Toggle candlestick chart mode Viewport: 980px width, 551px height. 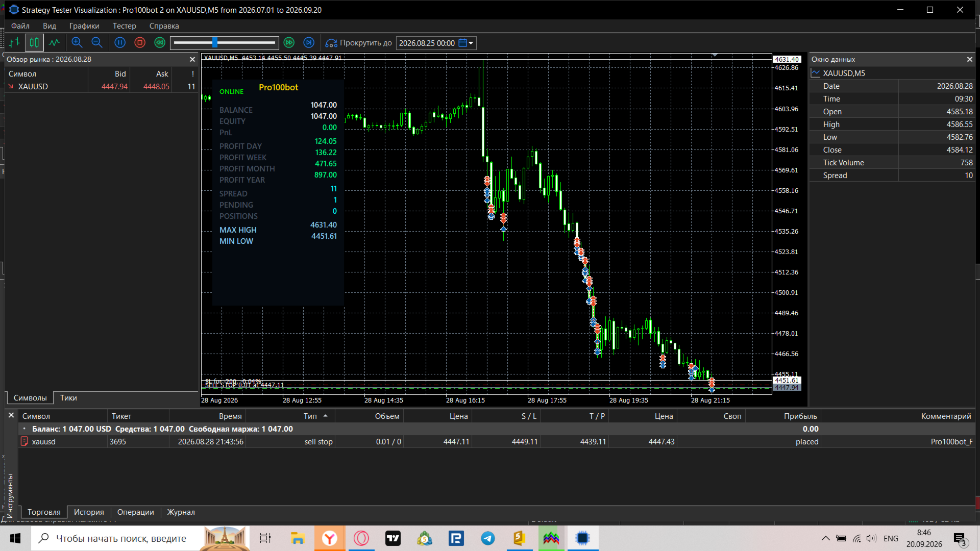tap(34, 43)
